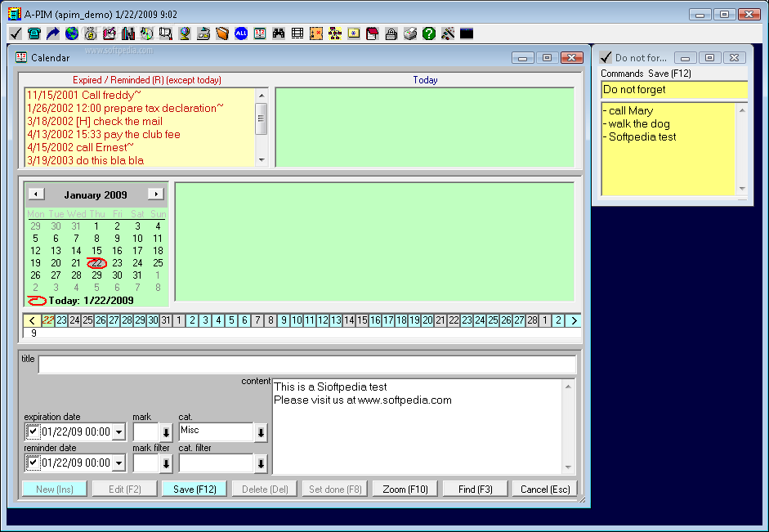
Task: Open Commands menu in Do not forget window
Action: pos(622,74)
